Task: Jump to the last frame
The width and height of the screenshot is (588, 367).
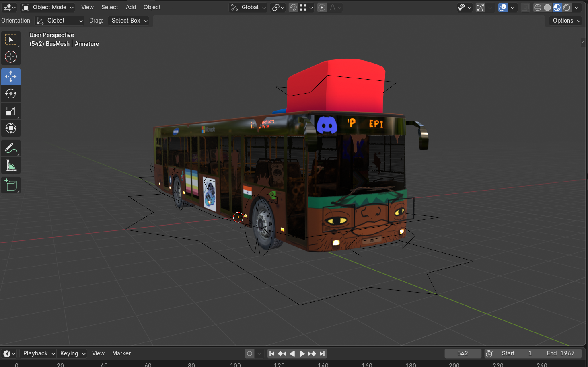Action: coord(322,353)
